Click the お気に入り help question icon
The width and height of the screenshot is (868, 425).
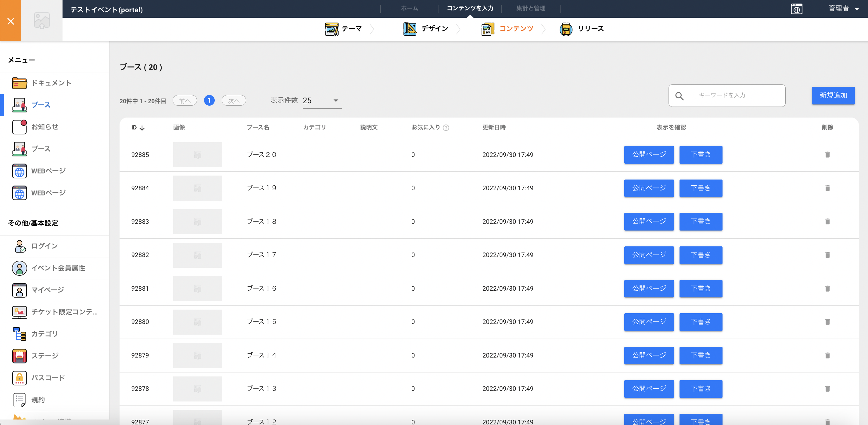pyautogui.click(x=446, y=128)
